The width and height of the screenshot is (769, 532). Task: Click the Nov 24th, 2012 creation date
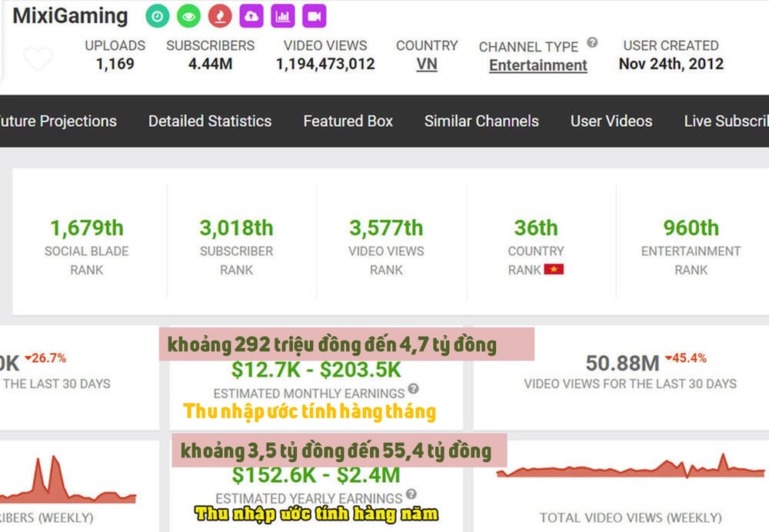(671, 64)
